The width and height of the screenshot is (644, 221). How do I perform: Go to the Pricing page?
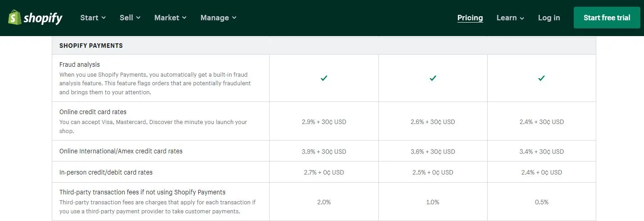(x=470, y=18)
